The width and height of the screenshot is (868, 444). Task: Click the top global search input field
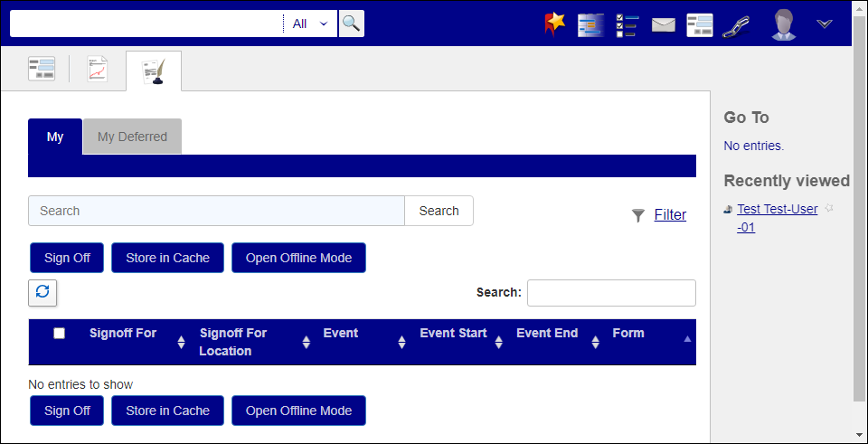pyautogui.click(x=146, y=24)
